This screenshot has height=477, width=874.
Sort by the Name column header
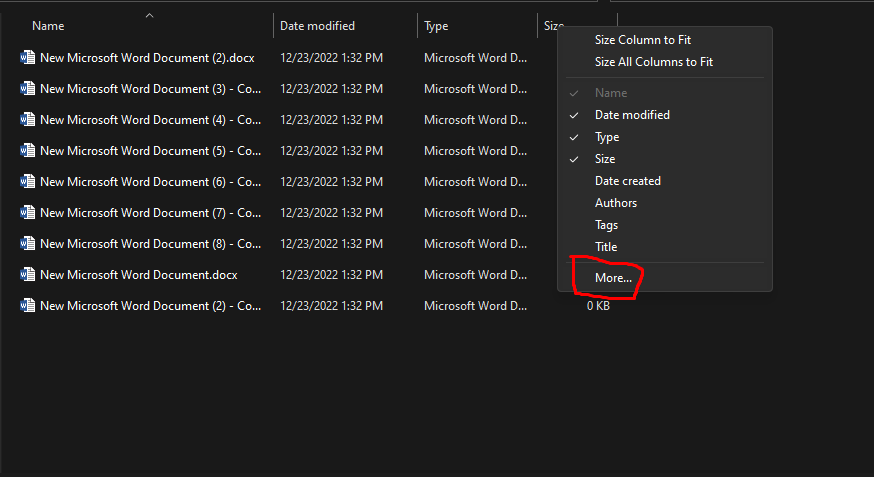(48, 26)
